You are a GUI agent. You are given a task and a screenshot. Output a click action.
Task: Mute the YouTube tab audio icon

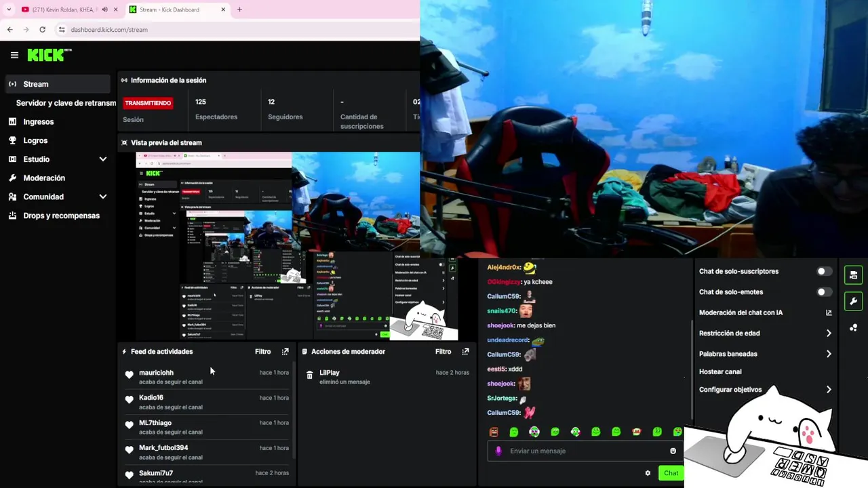(x=104, y=9)
